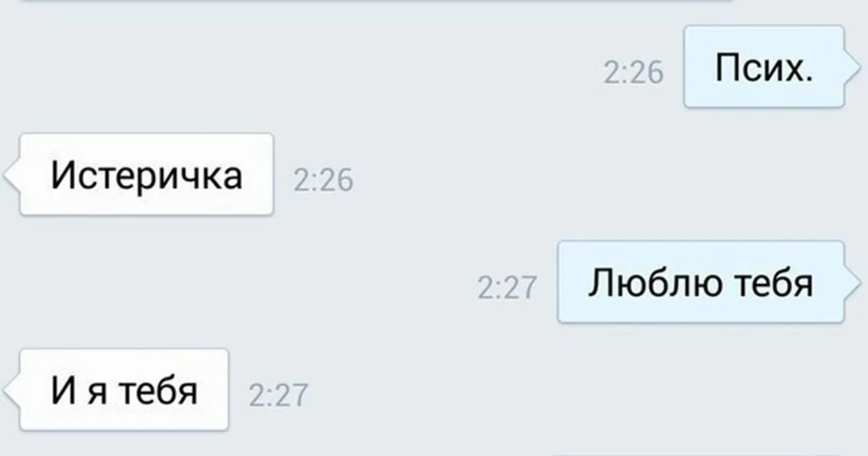Click the word Люблю in the blue bubble
Screen dimensions: 868x456
click(x=656, y=284)
